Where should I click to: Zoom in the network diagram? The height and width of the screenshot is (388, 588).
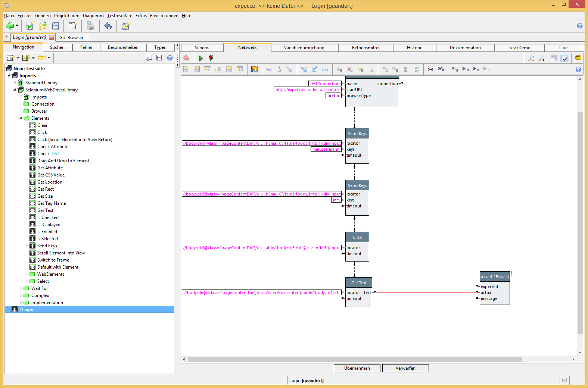pos(542,58)
